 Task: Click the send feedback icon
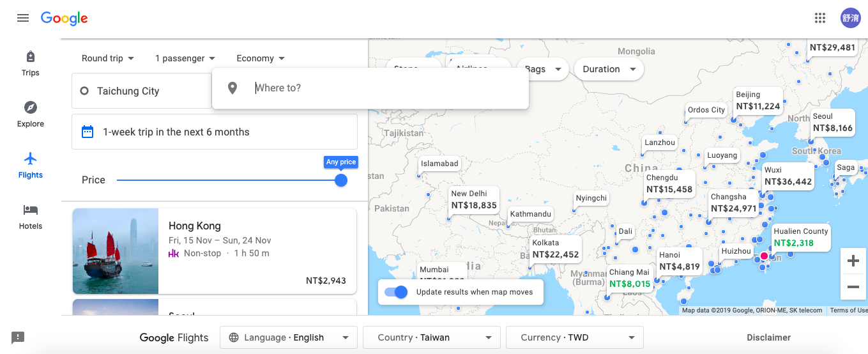click(x=18, y=337)
